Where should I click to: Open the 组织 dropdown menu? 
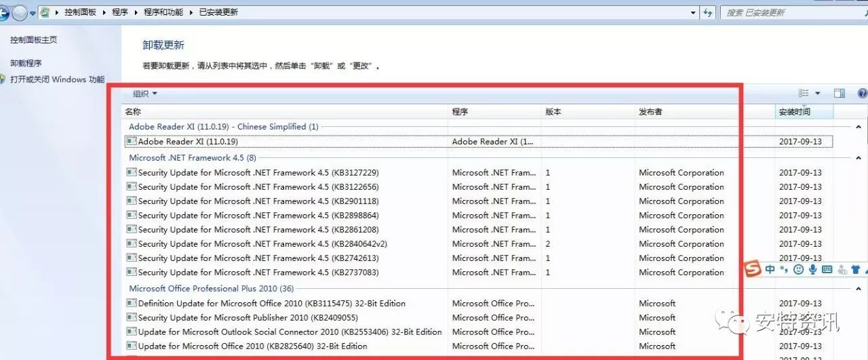[x=145, y=94]
